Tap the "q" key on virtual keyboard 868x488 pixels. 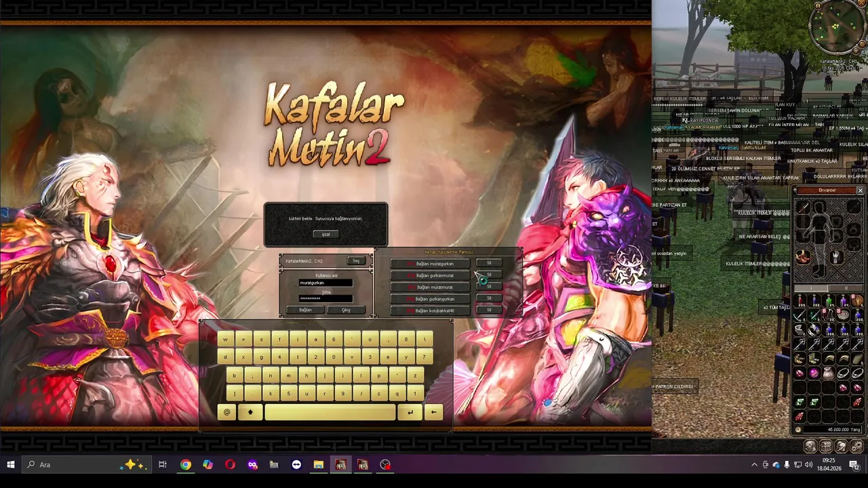coord(397,393)
